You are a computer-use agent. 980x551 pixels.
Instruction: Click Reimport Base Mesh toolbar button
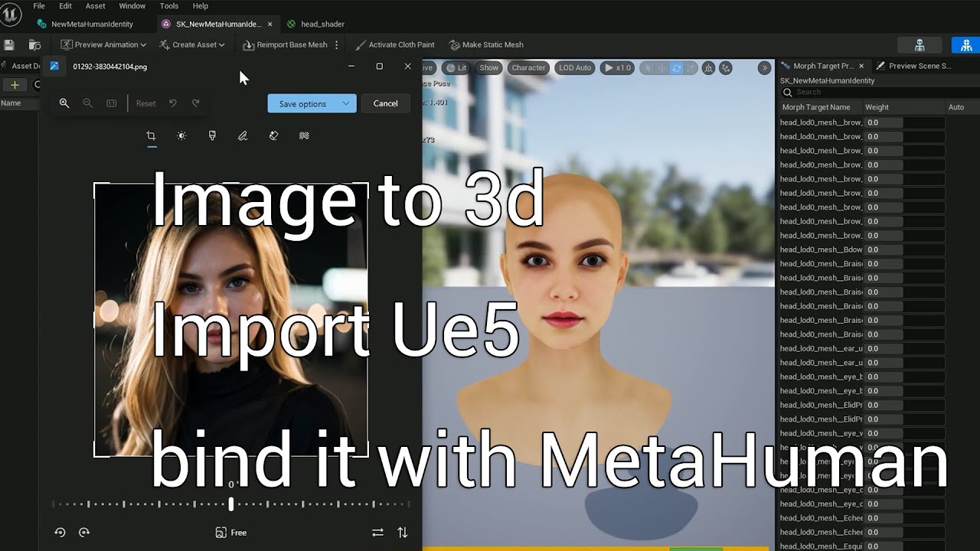point(285,45)
